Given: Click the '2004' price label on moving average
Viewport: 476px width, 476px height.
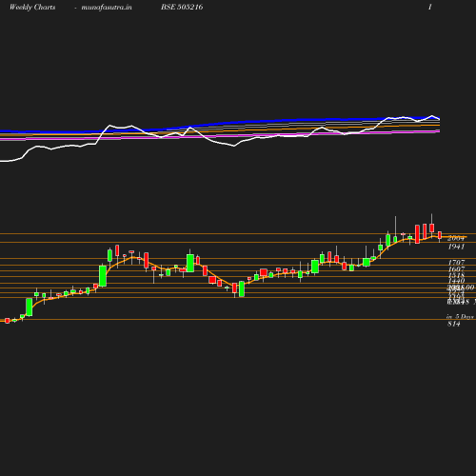Looking at the screenshot, I should coord(456,238).
